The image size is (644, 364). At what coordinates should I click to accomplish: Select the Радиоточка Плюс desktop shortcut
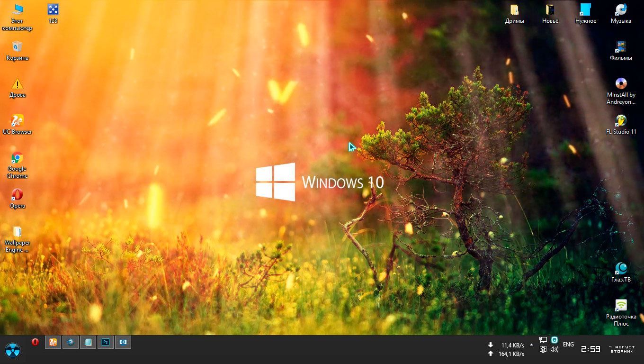(x=621, y=313)
